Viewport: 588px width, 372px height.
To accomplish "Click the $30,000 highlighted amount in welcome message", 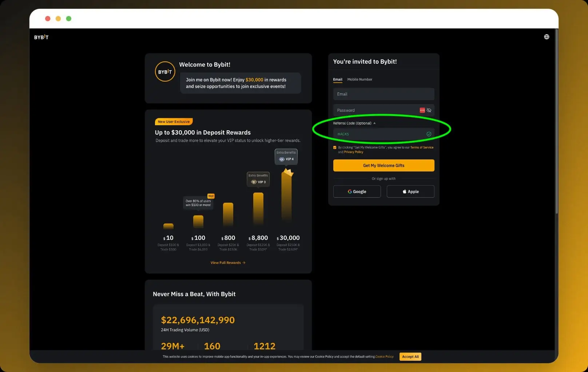I will point(254,80).
